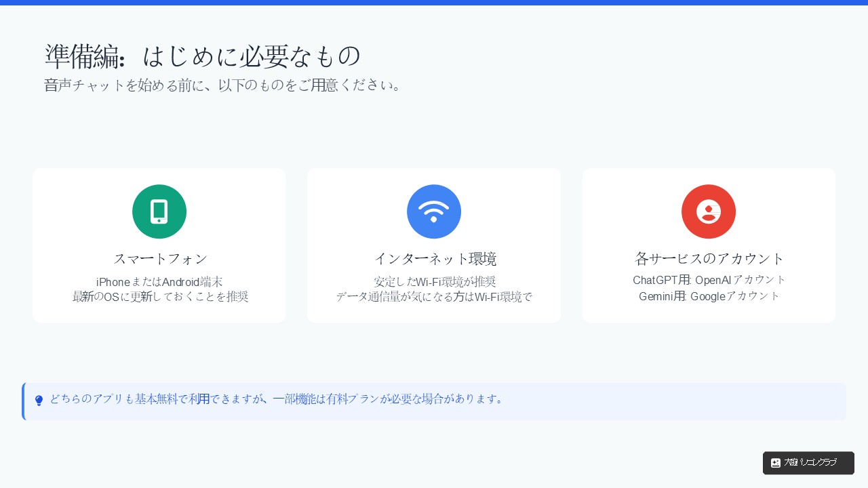The height and width of the screenshot is (488, 868).
Task: Click the text iPhoneまたはAndroid端末
Action: coord(159,282)
